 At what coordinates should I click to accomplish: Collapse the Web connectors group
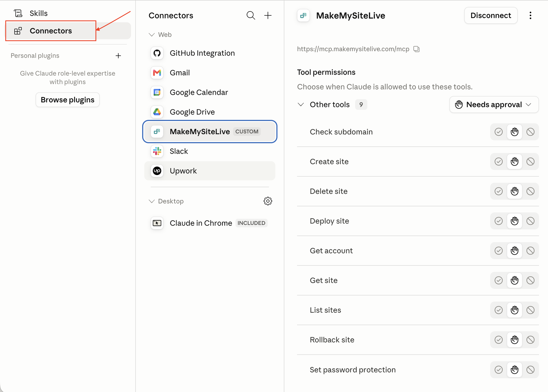(160, 35)
